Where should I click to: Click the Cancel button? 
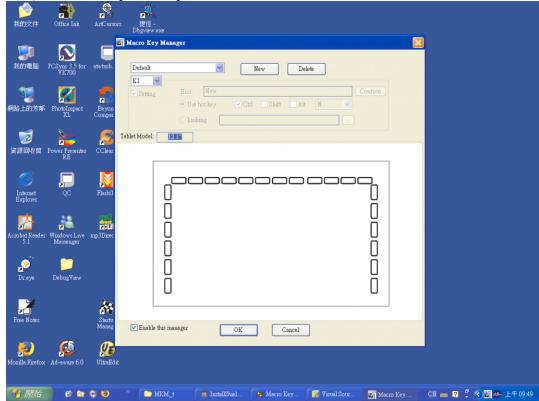coord(291,330)
